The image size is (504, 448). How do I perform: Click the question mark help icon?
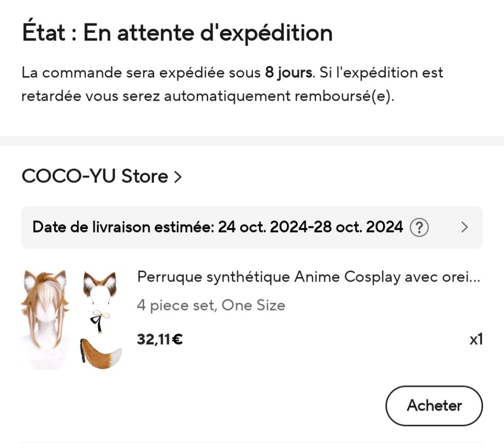tap(419, 228)
